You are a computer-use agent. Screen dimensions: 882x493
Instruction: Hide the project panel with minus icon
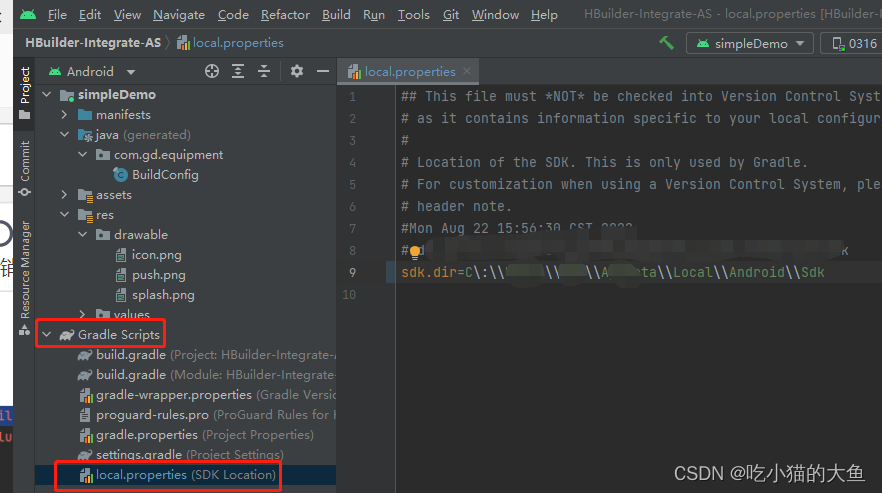point(323,71)
